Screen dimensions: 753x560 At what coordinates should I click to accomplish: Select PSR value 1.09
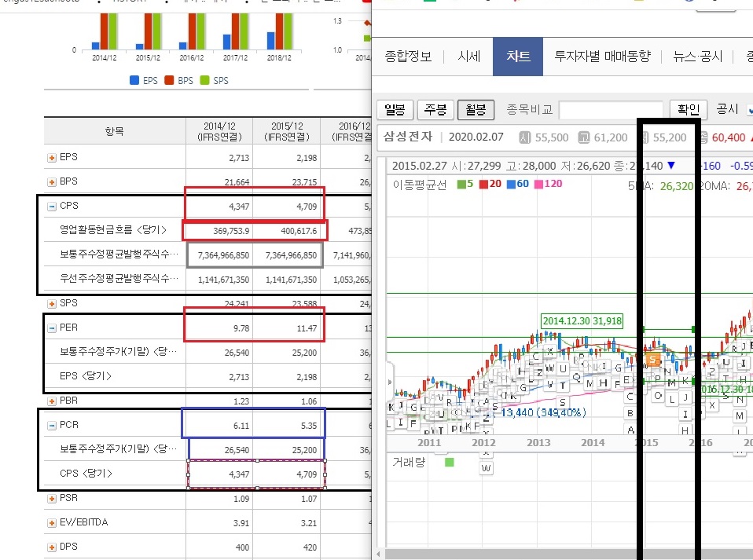coord(241,499)
